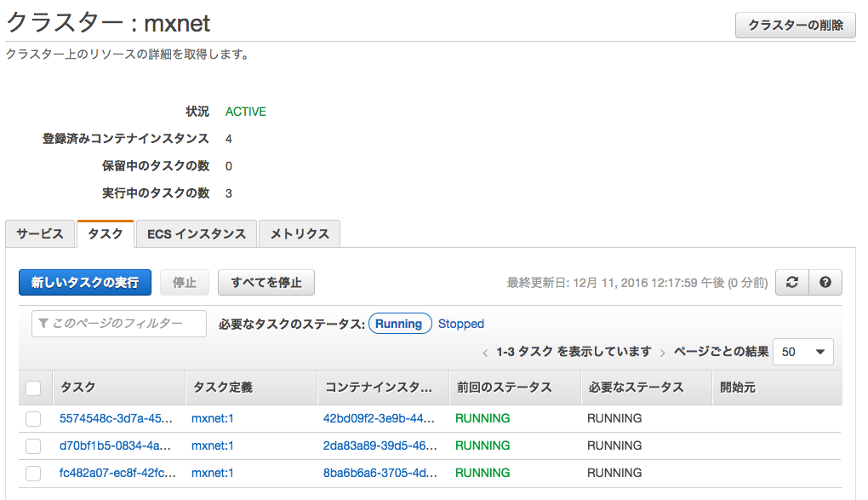The width and height of the screenshot is (868, 500).
Task: Click the クラスターの削除 button
Action: coord(795,26)
